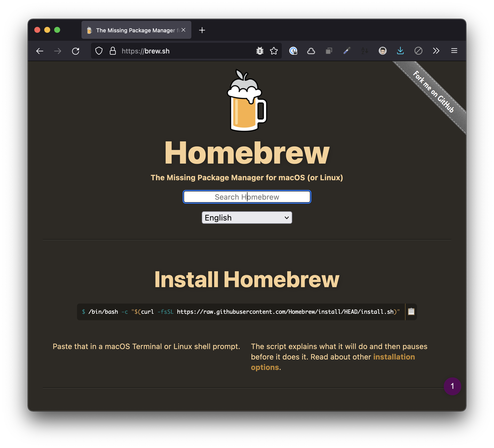Click inside the Search Homebrew field
Viewport: 494px width, 448px height.
tap(247, 197)
